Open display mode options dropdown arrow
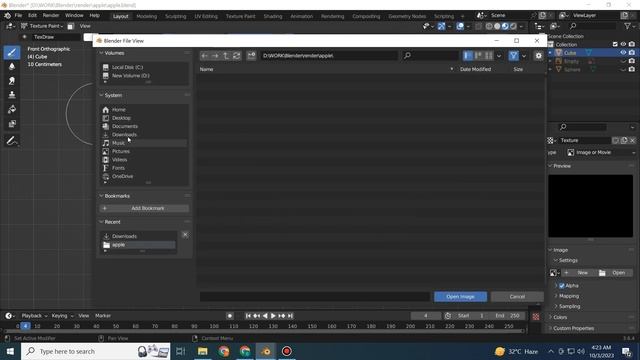Screen dimensions: 640x360 pyautogui.click(x=499, y=56)
